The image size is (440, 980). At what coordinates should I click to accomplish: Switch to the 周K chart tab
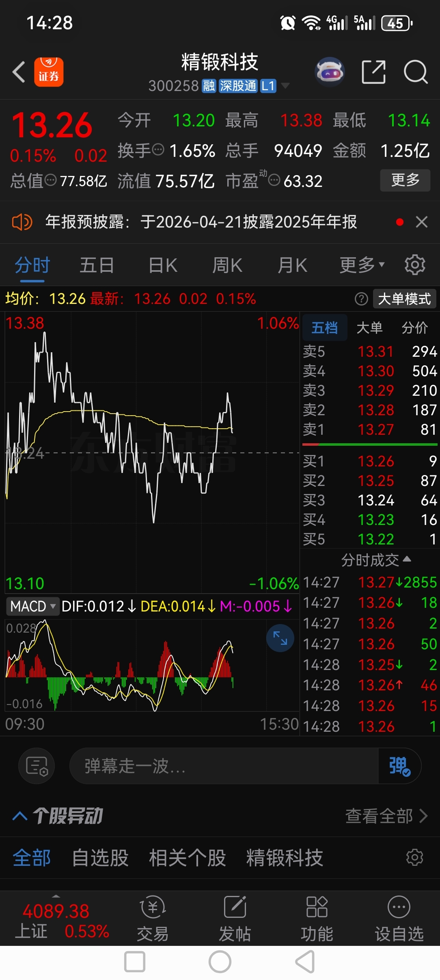[227, 265]
